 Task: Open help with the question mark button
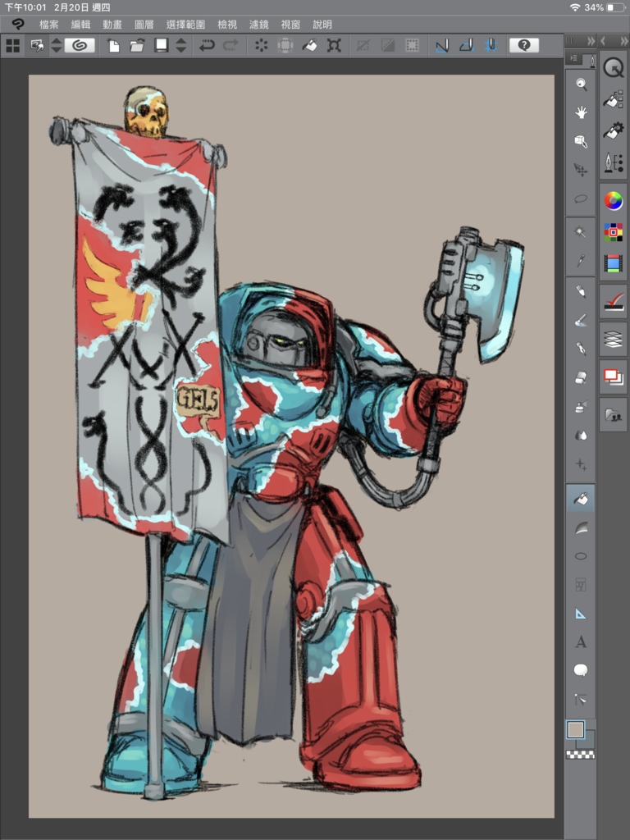point(524,46)
